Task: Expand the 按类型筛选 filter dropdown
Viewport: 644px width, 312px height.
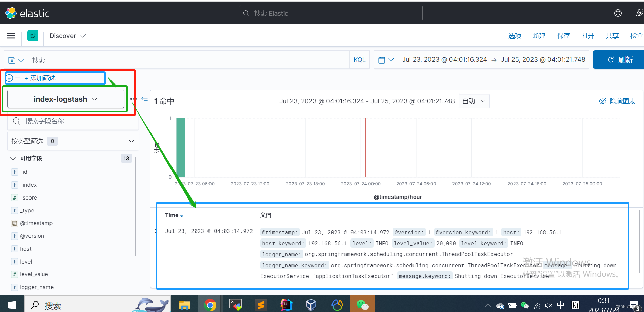Action: [73, 141]
